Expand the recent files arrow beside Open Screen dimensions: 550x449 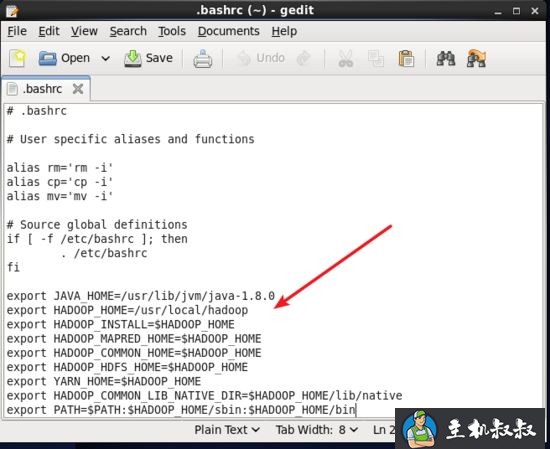(x=105, y=58)
